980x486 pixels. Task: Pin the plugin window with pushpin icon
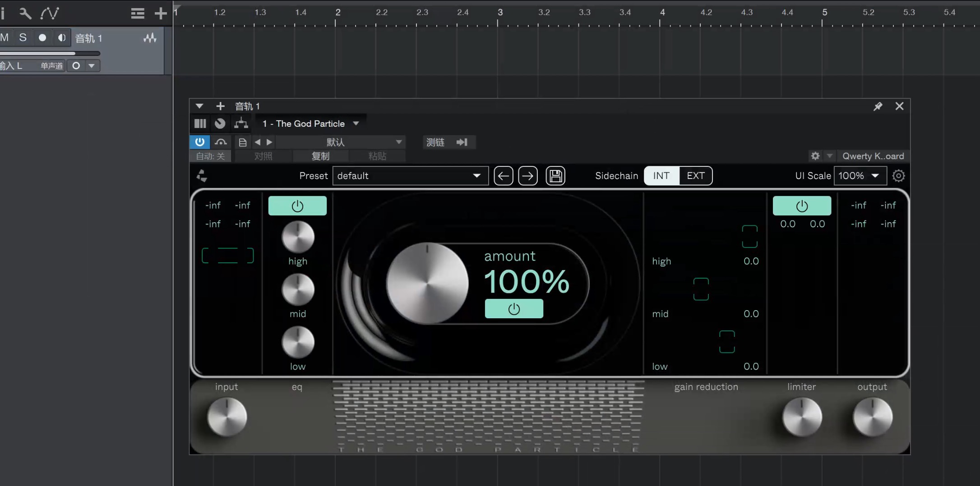click(x=878, y=106)
